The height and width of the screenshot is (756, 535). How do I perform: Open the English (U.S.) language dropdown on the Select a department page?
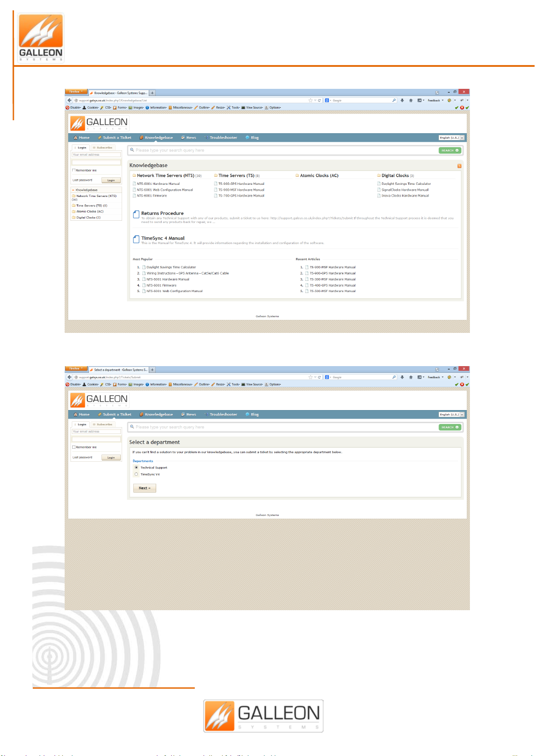click(452, 415)
